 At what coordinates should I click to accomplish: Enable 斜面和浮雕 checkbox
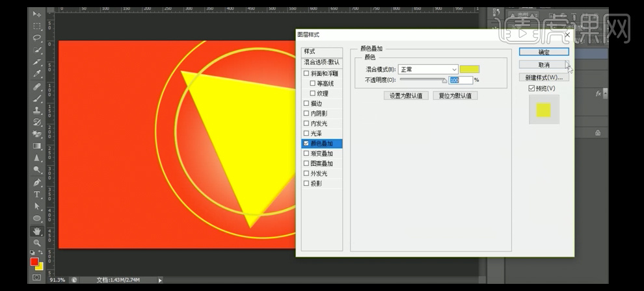[x=306, y=73]
